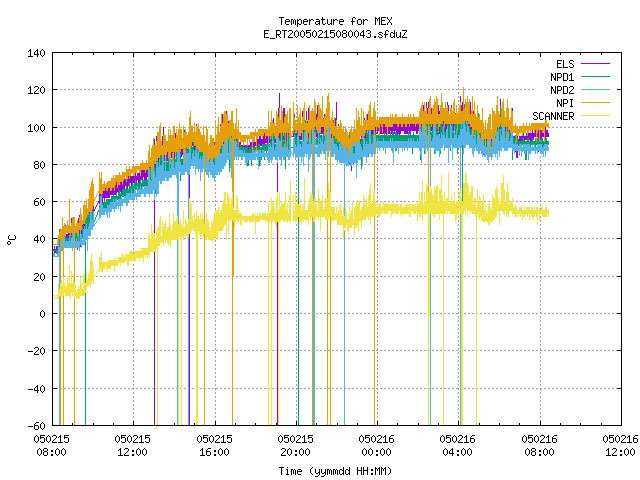
Task: Click the y-axis value 80
Action: coord(39,165)
